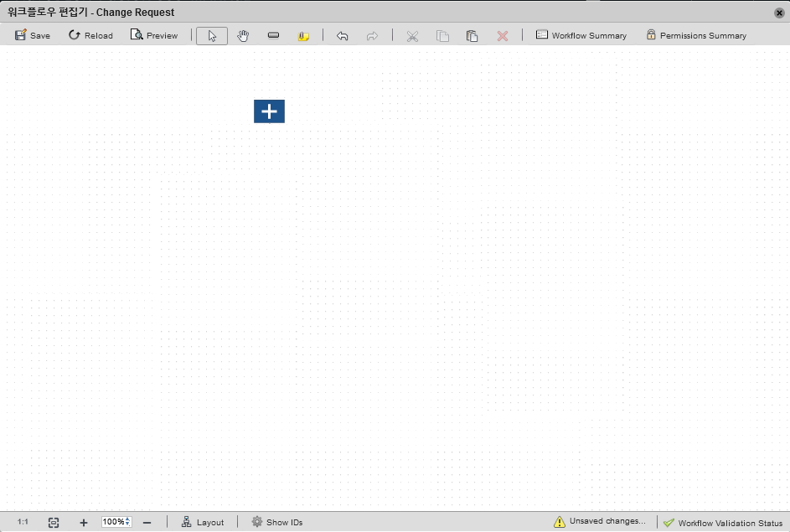The image size is (790, 532).
Task: Undo the last change
Action: click(342, 36)
